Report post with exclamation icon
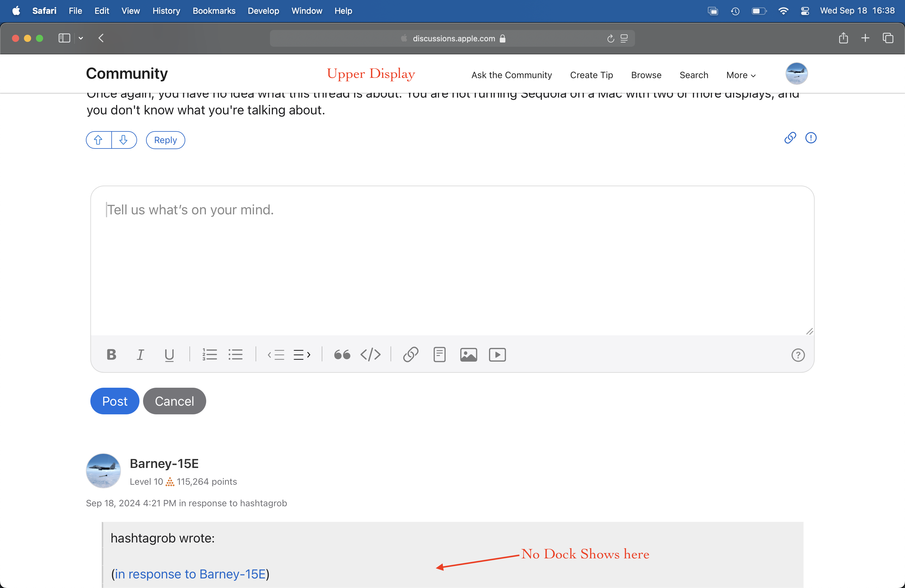Image resolution: width=905 pixels, height=588 pixels. tap(811, 138)
